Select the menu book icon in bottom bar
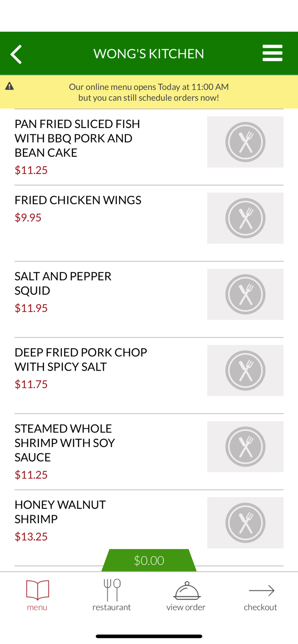The height and width of the screenshot is (644, 298). 37,590
